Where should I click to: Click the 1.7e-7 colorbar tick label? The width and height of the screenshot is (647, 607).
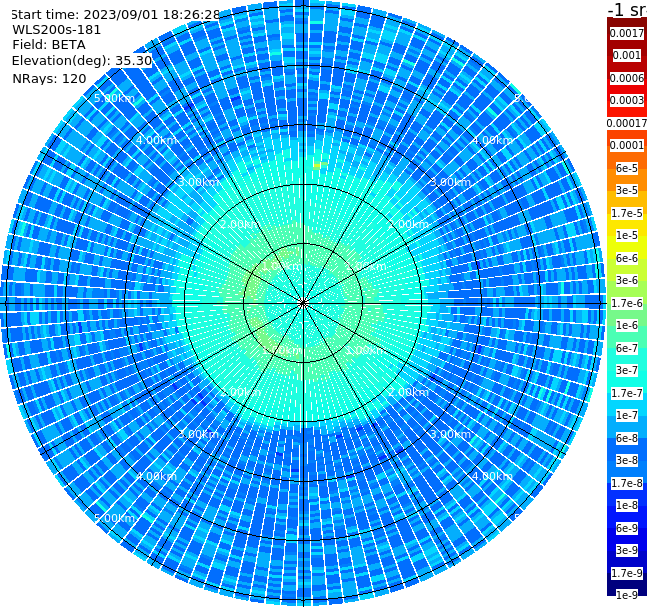coord(627,393)
